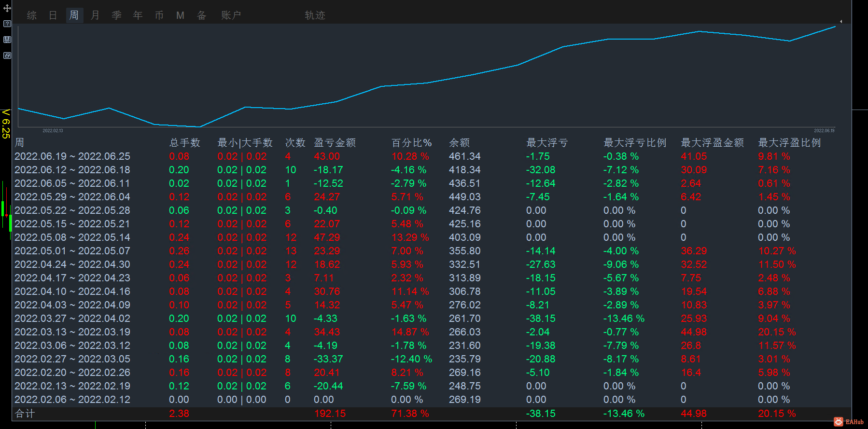Open the 年 yearly tab
The width and height of the screenshot is (868, 429).
(138, 15)
